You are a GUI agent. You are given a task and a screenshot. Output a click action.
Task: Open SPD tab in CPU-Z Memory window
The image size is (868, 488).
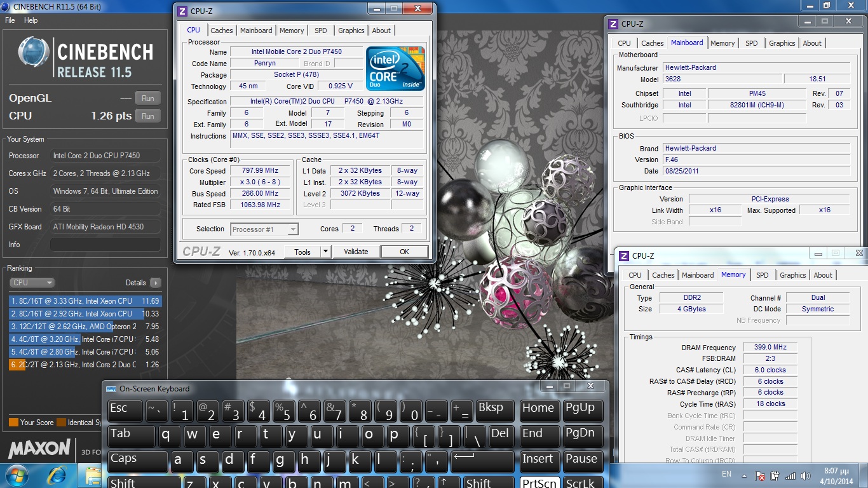coord(763,275)
